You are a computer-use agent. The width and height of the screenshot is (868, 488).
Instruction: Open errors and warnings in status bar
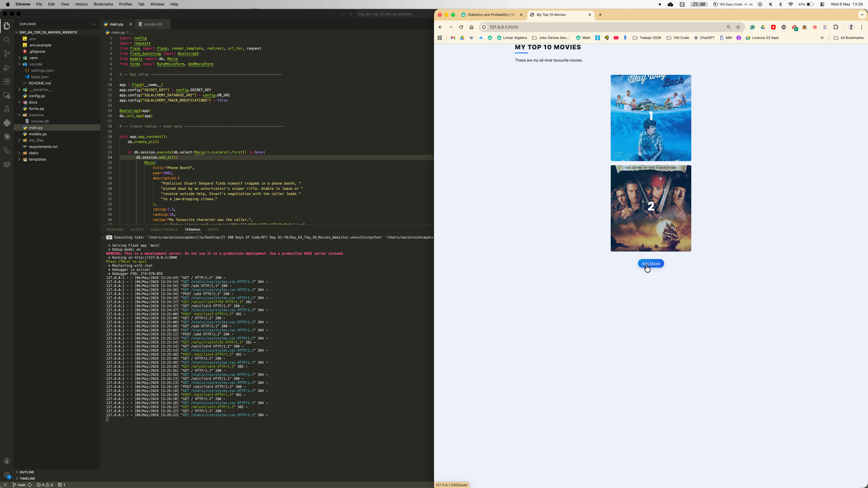click(45, 485)
